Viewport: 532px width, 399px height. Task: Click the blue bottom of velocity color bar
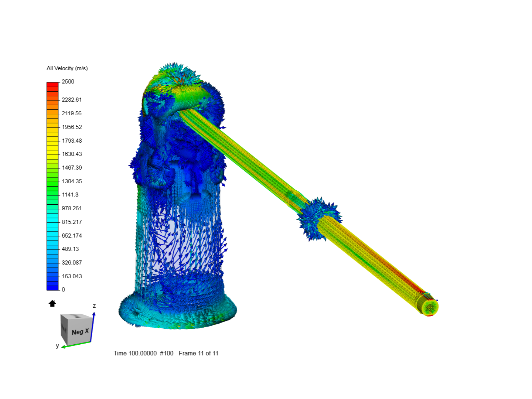(x=52, y=287)
